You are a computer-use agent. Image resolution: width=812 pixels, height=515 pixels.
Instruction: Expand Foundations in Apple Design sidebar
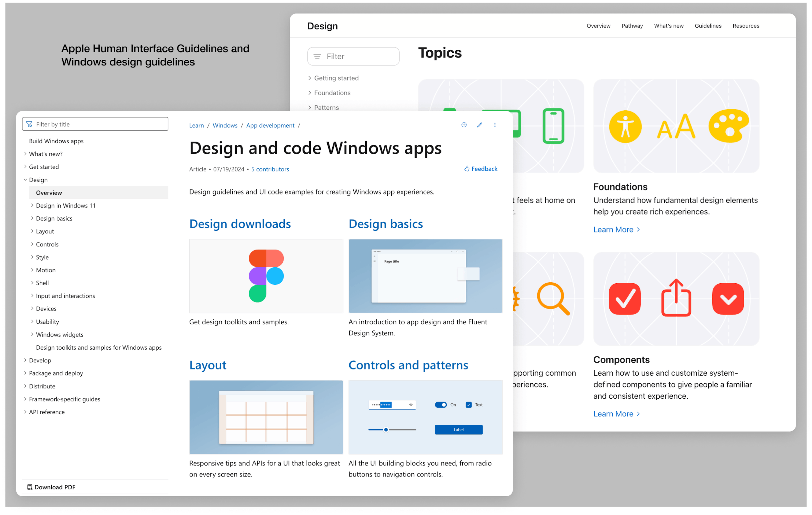[x=310, y=93]
